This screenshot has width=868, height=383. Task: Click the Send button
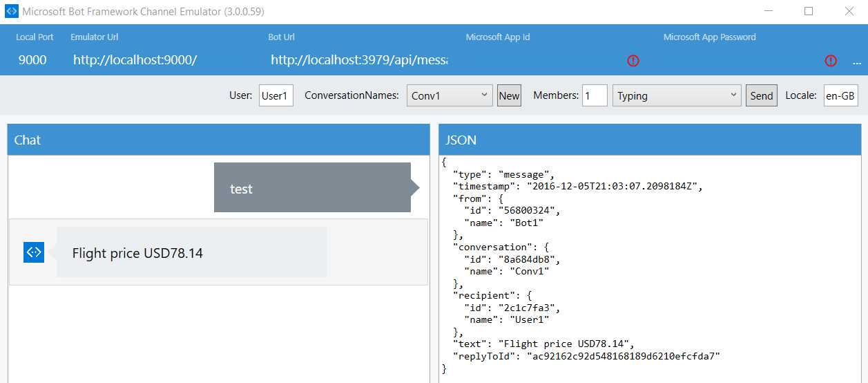[762, 95]
